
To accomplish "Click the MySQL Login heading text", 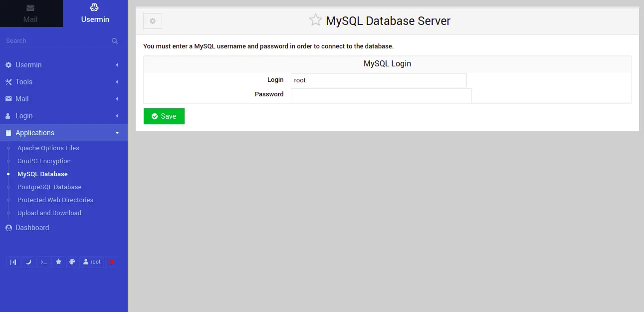I will (x=388, y=64).
